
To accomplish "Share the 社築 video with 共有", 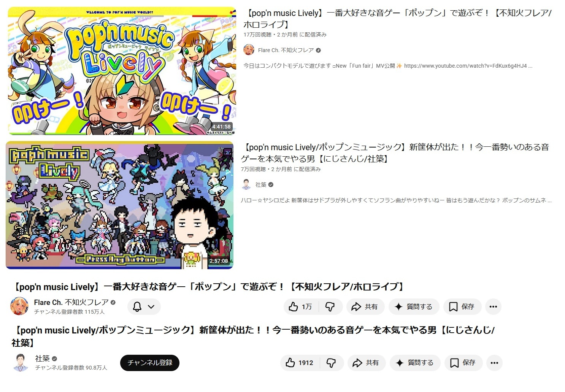I will 366,363.
